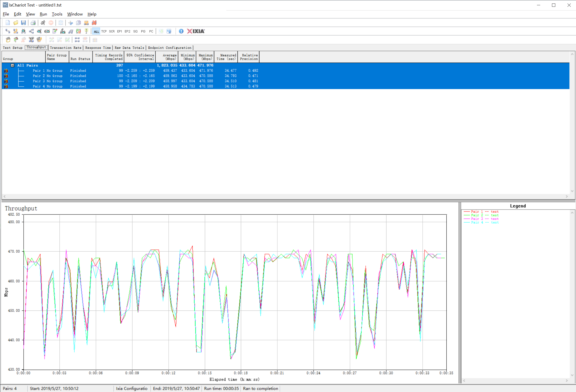The width and height of the screenshot is (576, 392).
Task: Click the EP1 filter icon
Action: 120,31
